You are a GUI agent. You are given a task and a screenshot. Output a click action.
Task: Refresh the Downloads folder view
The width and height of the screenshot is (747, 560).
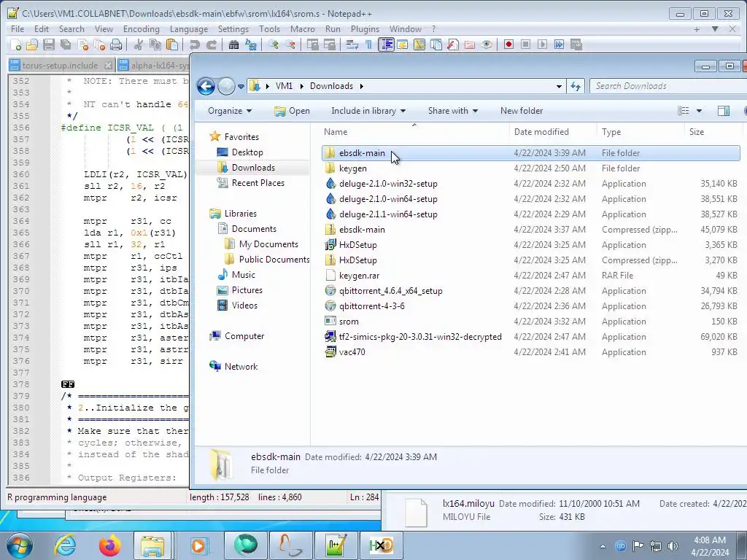(x=576, y=86)
